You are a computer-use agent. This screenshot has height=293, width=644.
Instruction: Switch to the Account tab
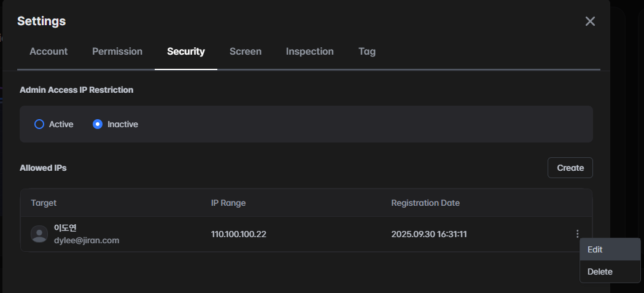click(x=48, y=52)
